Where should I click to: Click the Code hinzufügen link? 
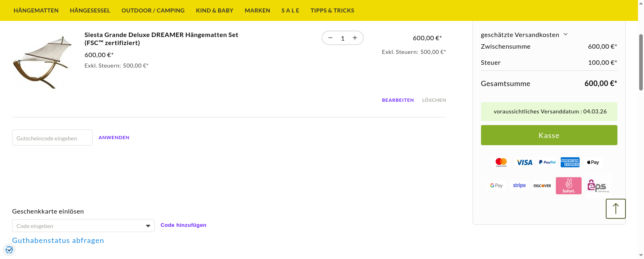coord(184,225)
